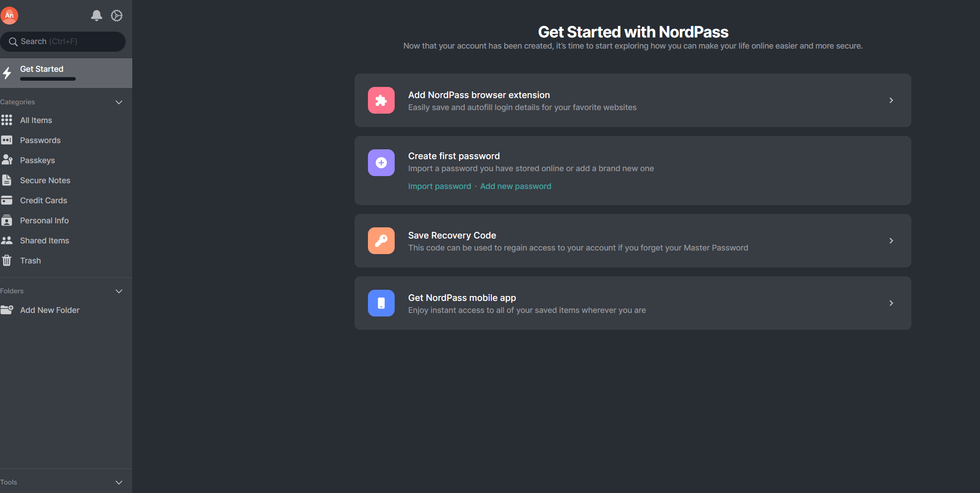Open the Get Started menu item
Viewport: 980px width, 493px height.
(x=42, y=69)
